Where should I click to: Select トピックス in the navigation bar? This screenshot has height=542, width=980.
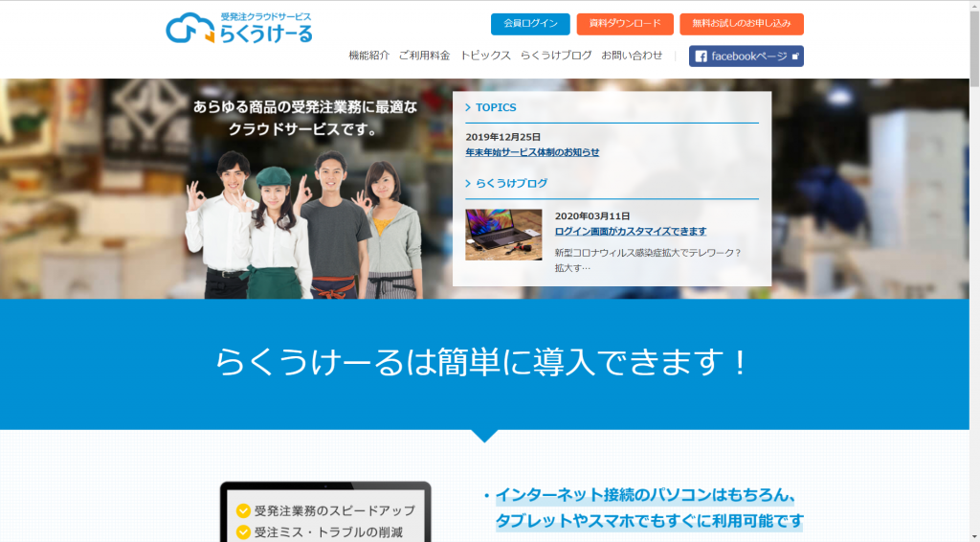[485, 56]
